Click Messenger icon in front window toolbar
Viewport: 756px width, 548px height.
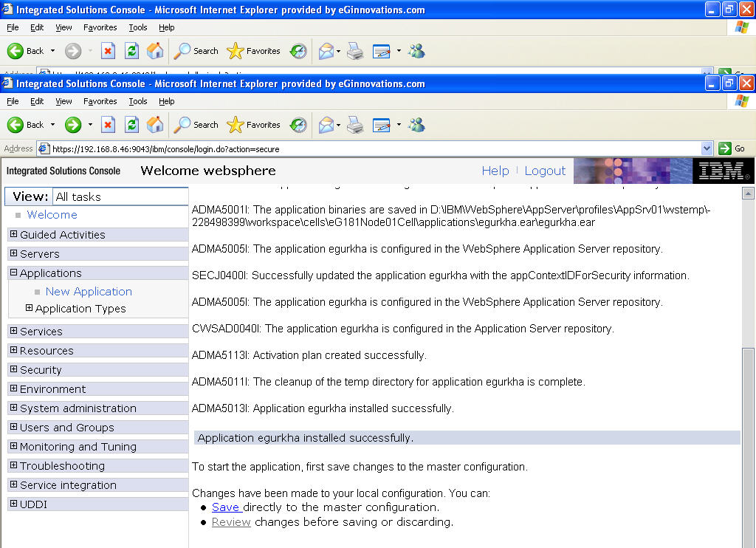(x=416, y=125)
